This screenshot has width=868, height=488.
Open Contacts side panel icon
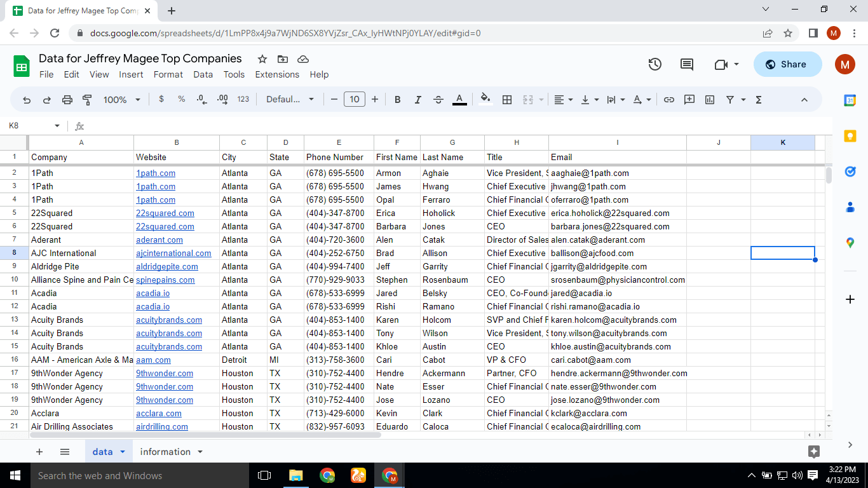click(x=850, y=207)
